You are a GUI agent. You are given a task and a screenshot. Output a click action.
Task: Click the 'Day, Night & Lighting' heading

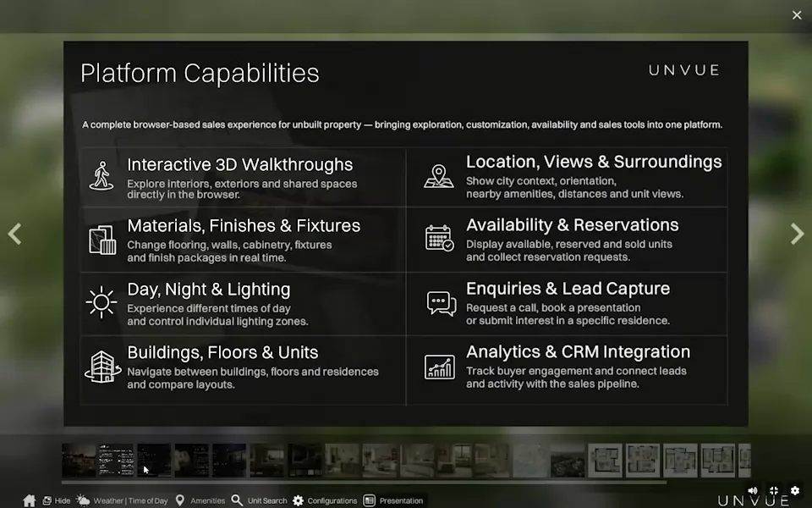(209, 290)
